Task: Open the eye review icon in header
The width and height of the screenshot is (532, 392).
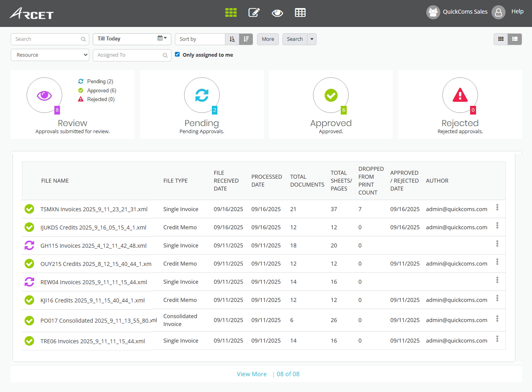Action: click(x=277, y=13)
